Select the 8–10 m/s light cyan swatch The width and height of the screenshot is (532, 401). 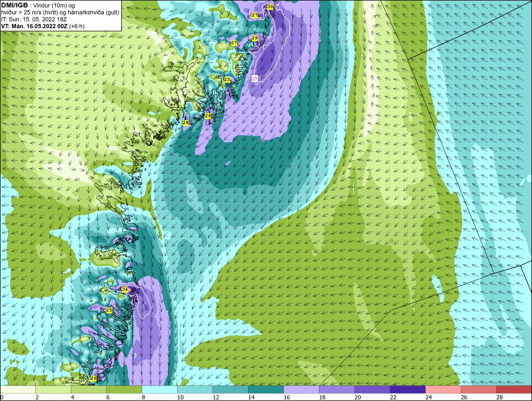[x=160, y=389]
